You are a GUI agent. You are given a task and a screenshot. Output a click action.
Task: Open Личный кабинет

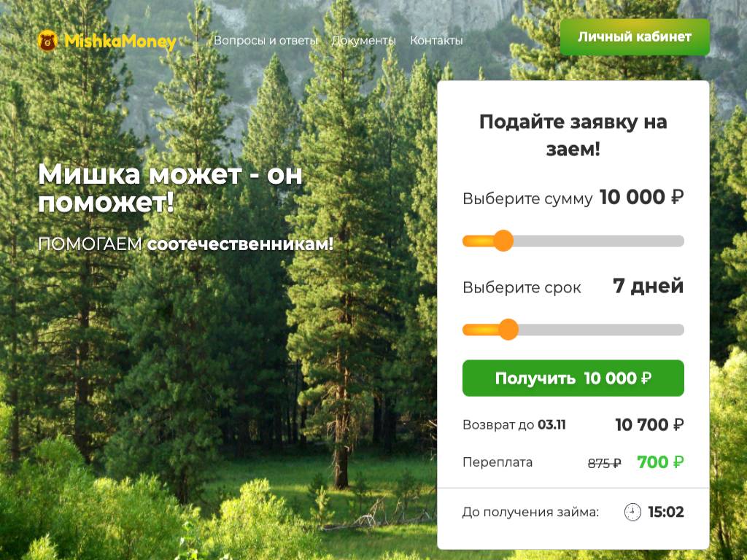635,37
